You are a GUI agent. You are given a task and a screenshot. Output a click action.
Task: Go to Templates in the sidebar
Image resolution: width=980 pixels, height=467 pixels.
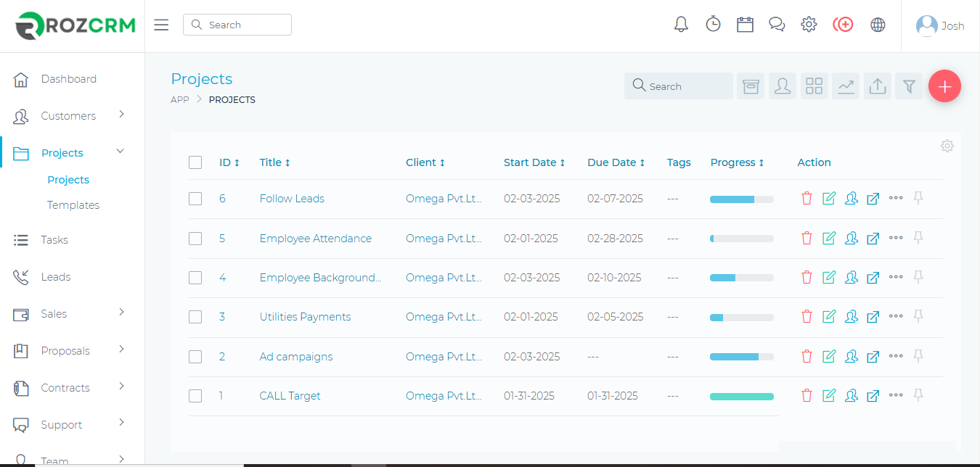[x=73, y=205]
